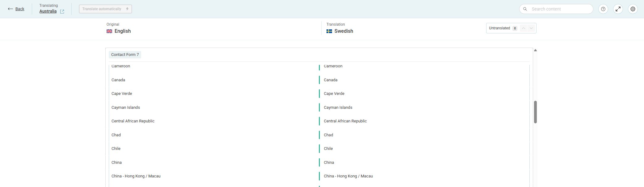The height and width of the screenshot is (187, 644).
Task: Edit Swedish translation for Cayman Islands
Action: (x=338, y=108)
